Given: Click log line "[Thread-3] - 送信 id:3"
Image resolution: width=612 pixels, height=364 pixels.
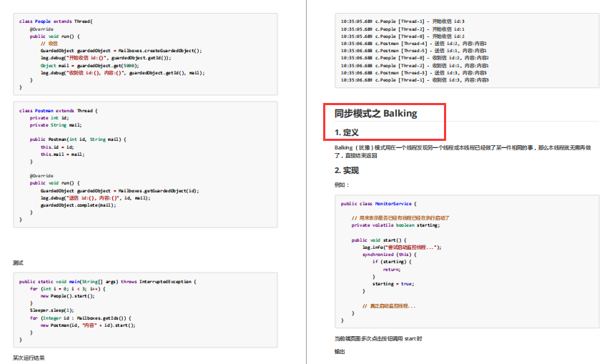Looking at the screenshot, I should tap(414, 73).
